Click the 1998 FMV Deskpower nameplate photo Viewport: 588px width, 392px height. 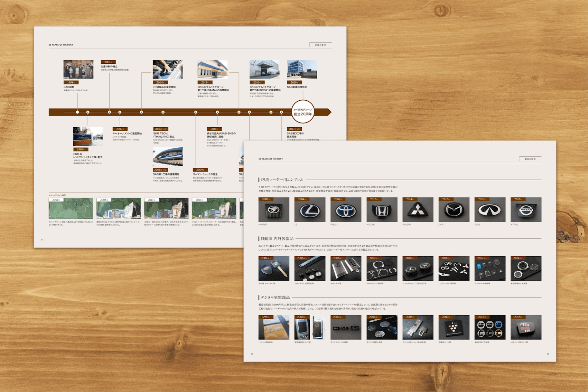pos(274,327)
